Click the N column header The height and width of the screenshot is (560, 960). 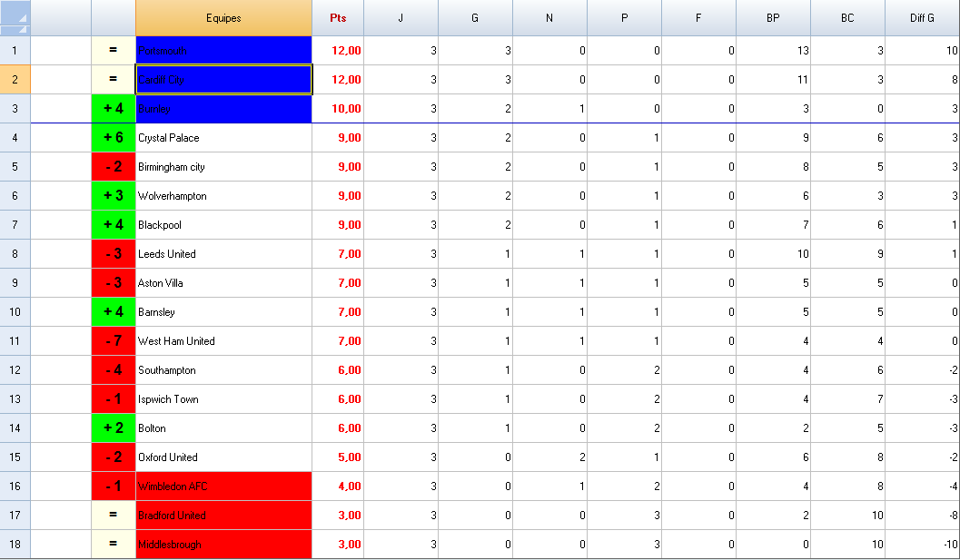pyautogui.click(x=549, y=18)
